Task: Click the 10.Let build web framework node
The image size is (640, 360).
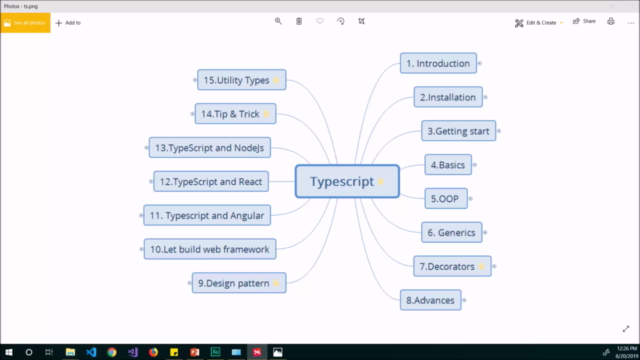Action: click(x=210, y=249)
